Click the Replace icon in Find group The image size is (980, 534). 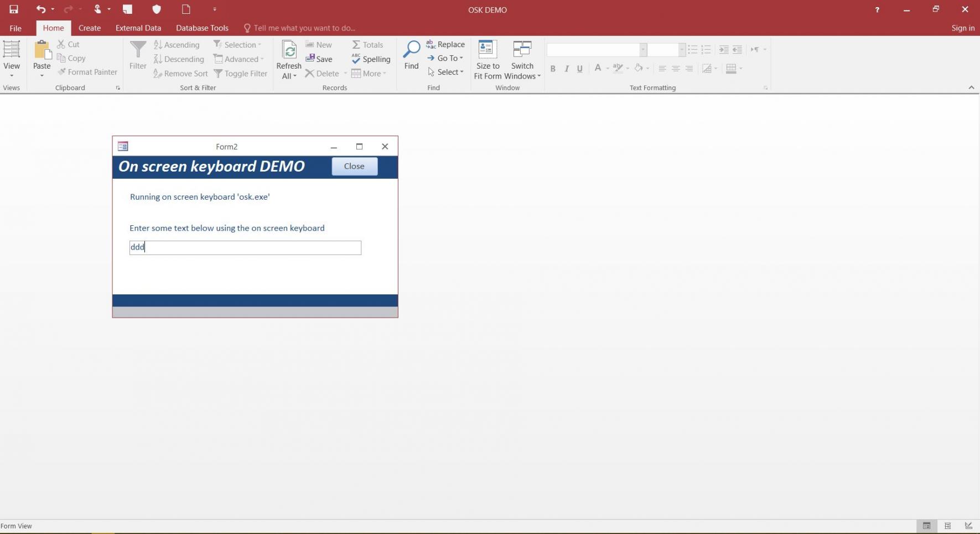coord(445,44)
